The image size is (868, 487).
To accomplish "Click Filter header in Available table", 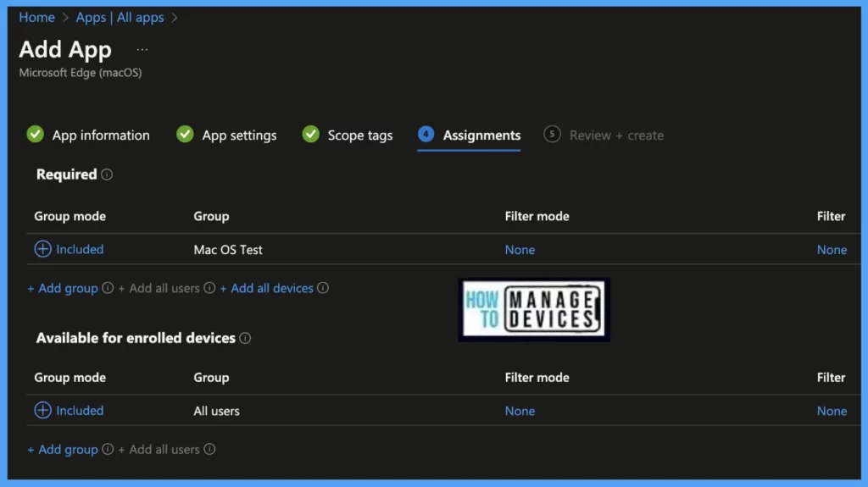I will (x=831, y=378).
